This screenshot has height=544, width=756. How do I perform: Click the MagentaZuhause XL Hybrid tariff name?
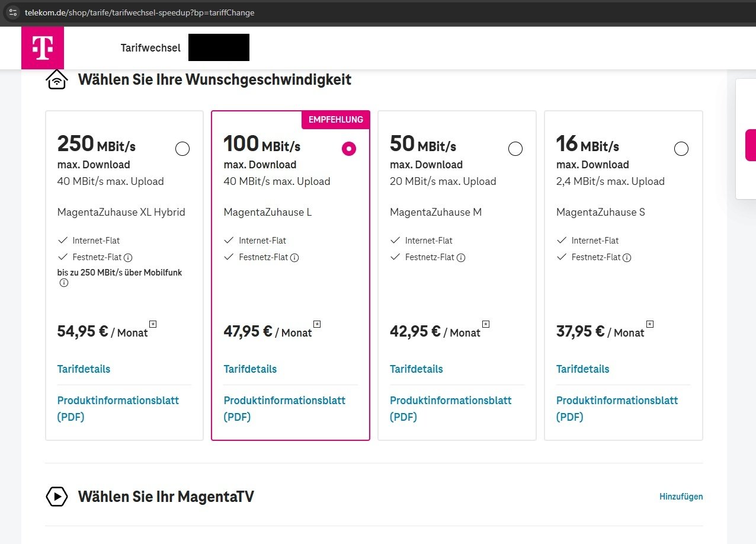point(121,212)
